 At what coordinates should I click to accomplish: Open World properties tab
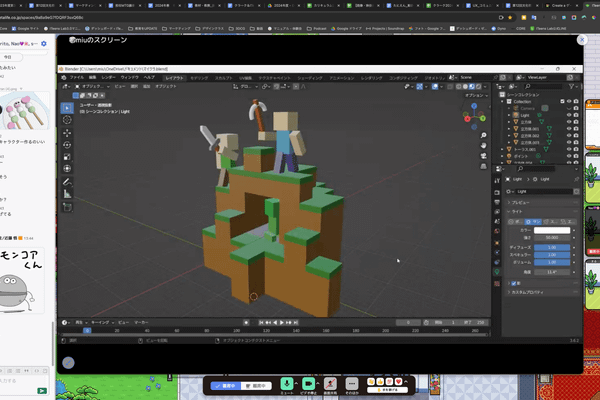click(x=497, y=232)
